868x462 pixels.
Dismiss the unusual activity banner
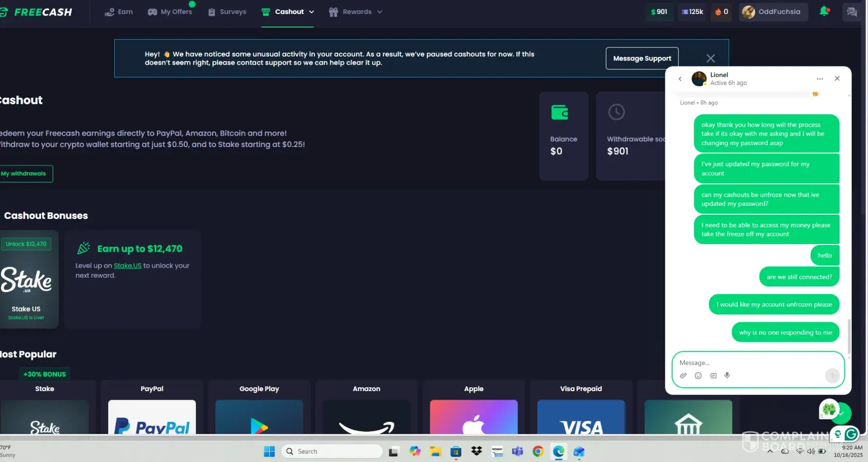(710, 58)
